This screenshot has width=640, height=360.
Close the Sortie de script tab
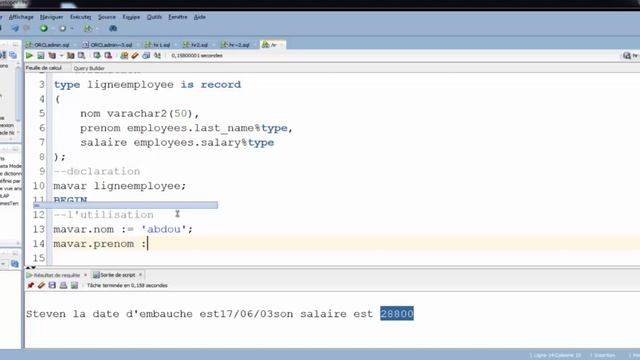click(140, 275)
